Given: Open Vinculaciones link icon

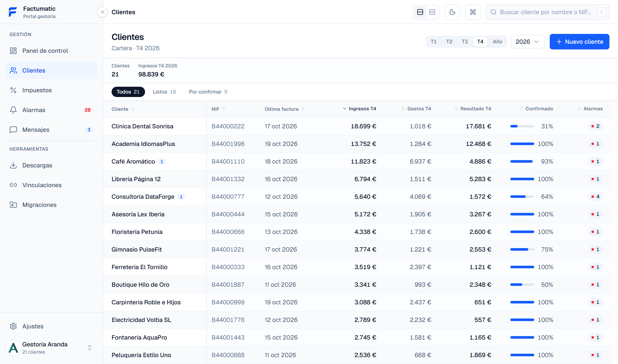Looking at the screenshot, I should click(13, 185).
